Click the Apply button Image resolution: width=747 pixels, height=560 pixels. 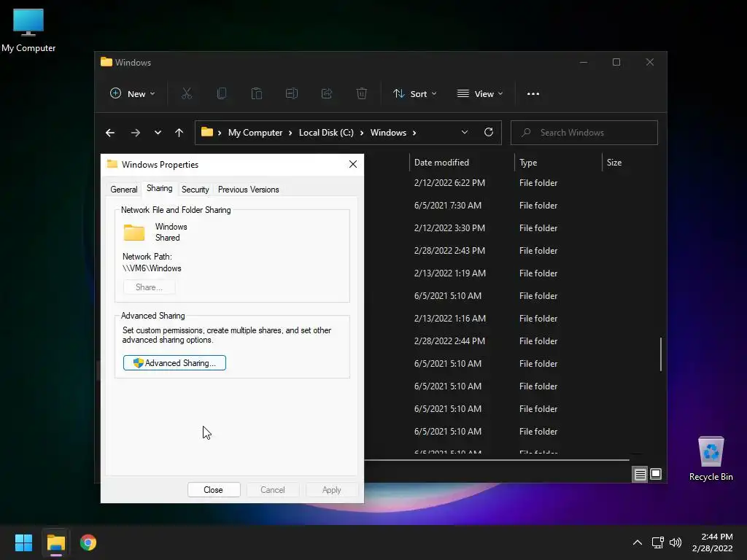click(332, 490)
